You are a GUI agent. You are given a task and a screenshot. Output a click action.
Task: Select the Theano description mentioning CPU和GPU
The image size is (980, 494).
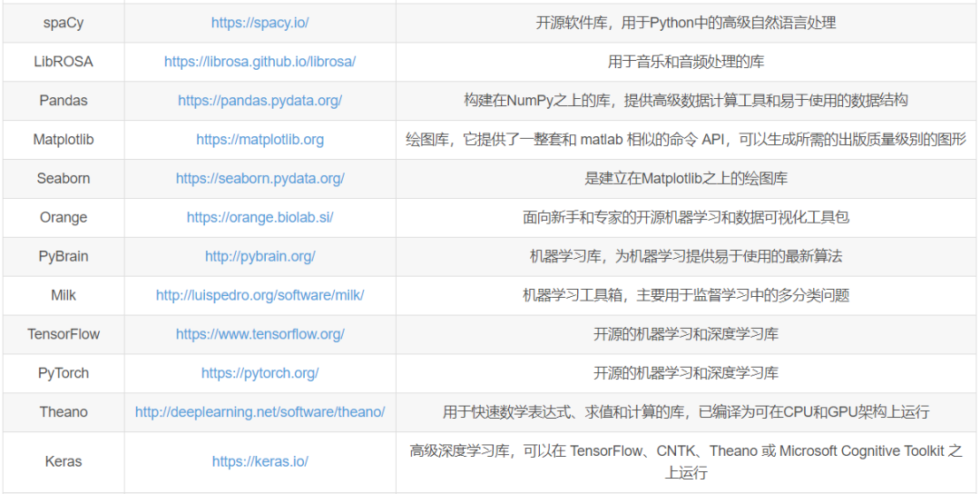(x=686, y=412)
